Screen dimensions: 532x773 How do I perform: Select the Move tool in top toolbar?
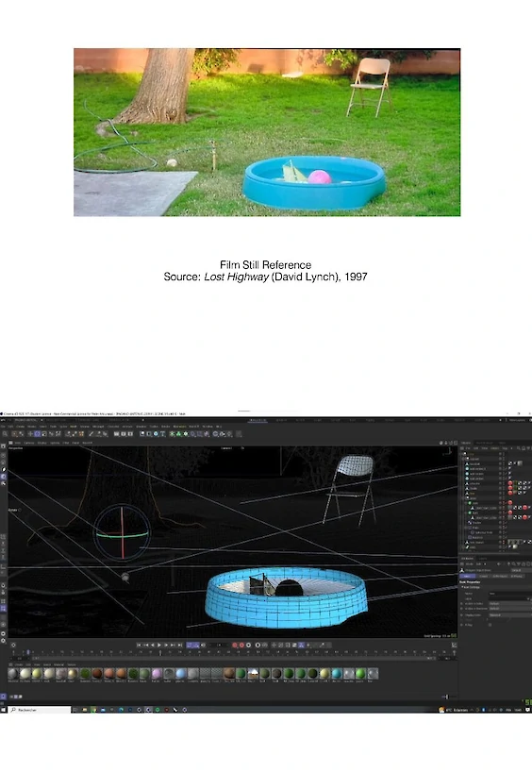(30, 434)
